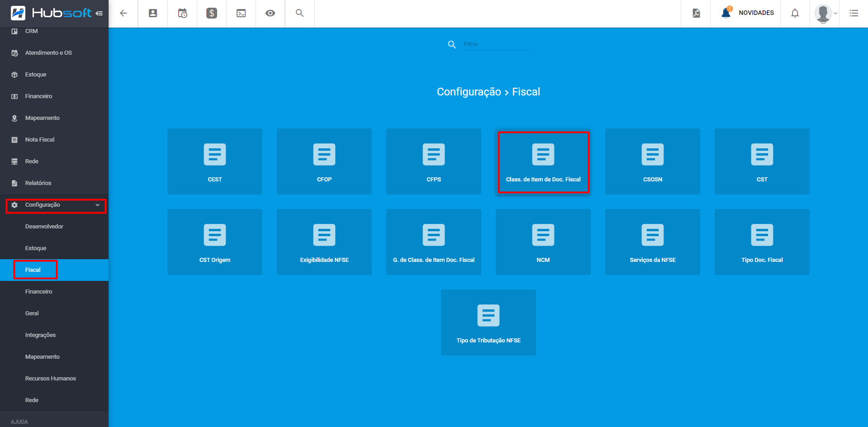Open the Tipo Doc. Fiscal tile
The height and width of the screenshot is (427, 868).
point(762,242)
